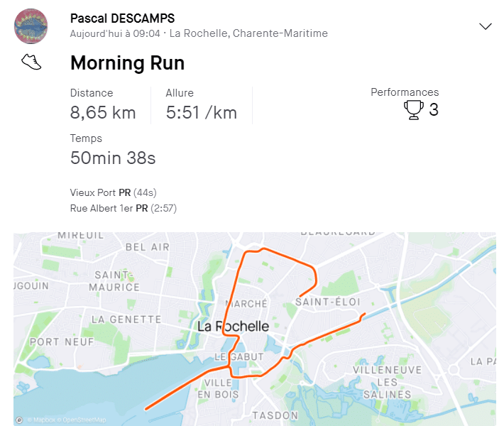The height and width of the screenshot is (426, 504).
Task: Click the VILLENEUVE LES SALINES map label
Action: pyautogui.click(x=388, y=382)
